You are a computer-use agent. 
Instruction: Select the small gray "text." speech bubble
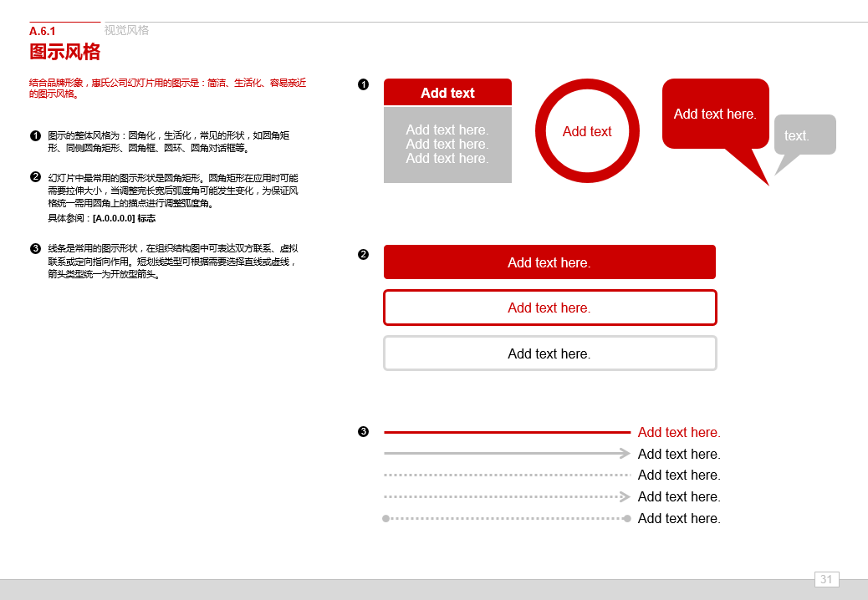(x=805, y=135)
